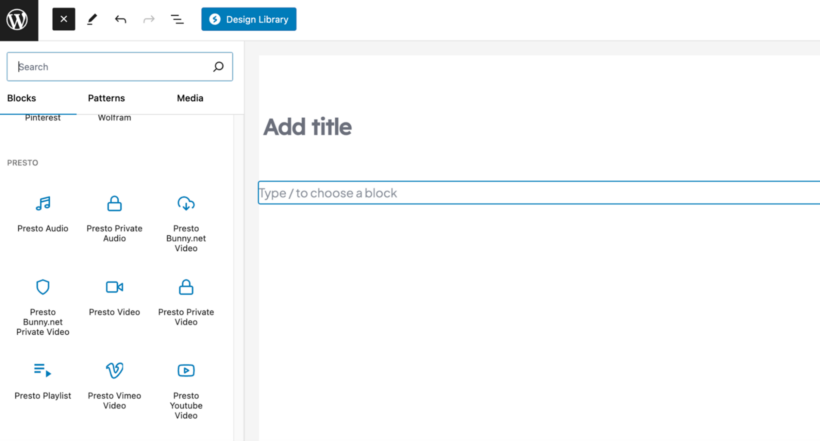Insert the Presto Bunny.net Video block

pyautogui.click(x=186, y=224)
